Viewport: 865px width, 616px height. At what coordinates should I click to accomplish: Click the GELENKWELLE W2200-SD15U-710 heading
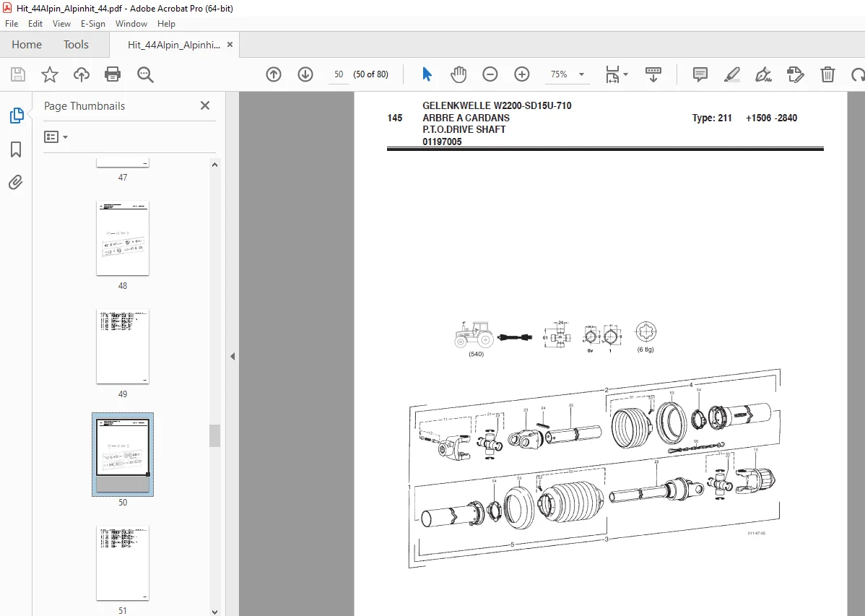[497, 105]
